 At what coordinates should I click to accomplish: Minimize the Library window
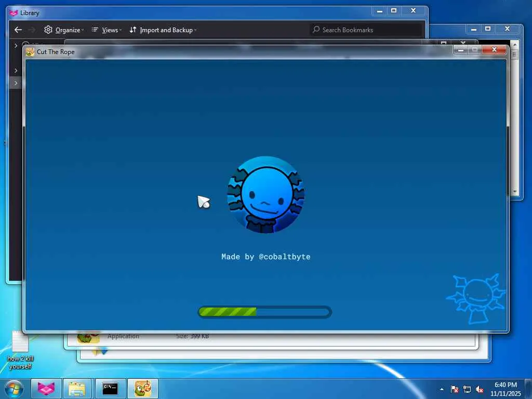pyautogui.click(x=380, y=11)
